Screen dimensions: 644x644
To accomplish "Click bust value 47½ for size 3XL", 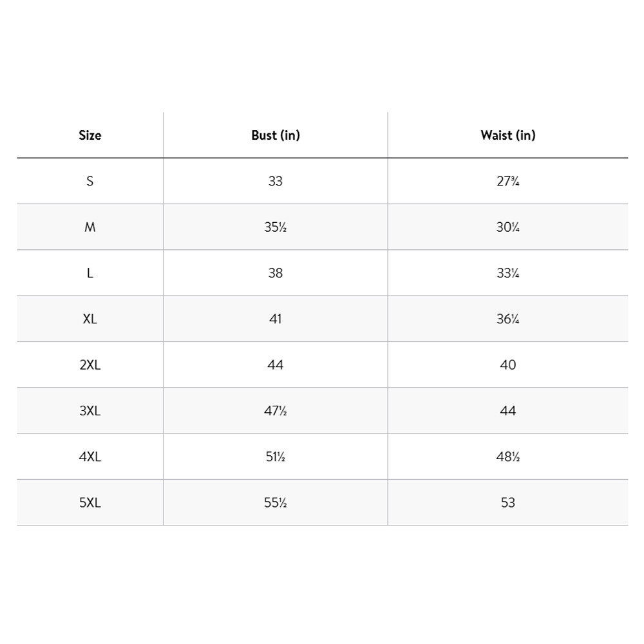I will pyautogui.click(x=276, y=411).
